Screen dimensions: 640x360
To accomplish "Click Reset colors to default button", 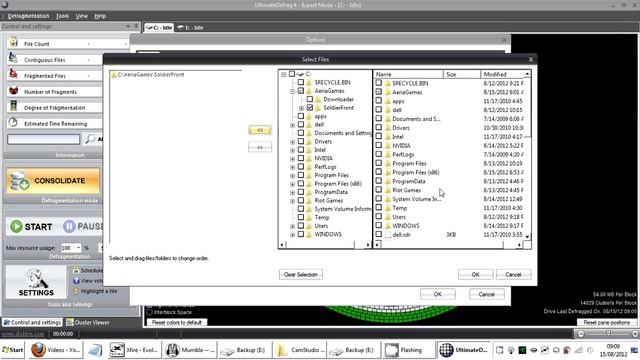I will point(177,322).
